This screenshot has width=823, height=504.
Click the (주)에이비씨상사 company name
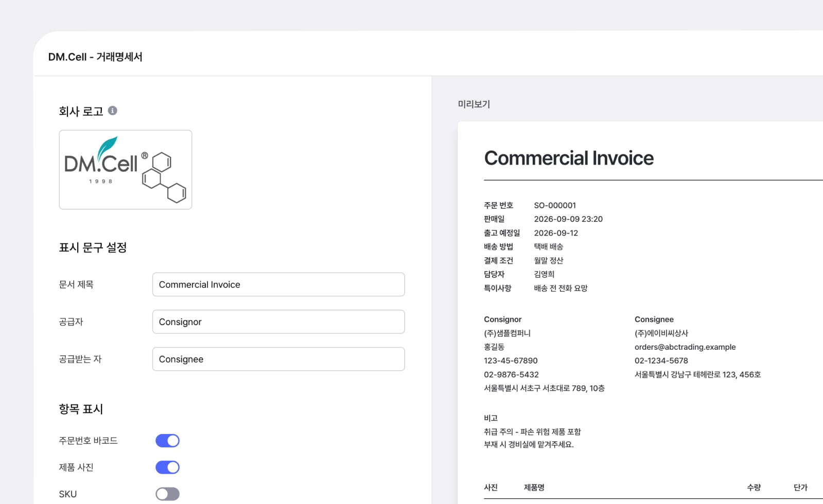click(661, 333)
